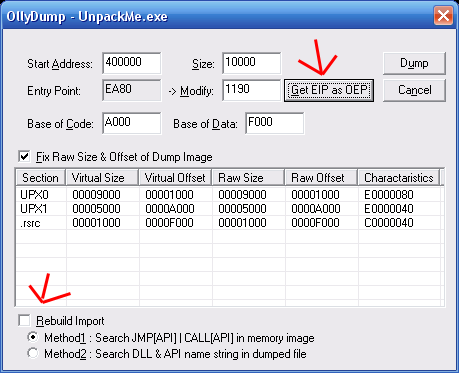Screen dimensions: 459x373
Task: Click the Virtual Offset column header
Action: (x=175, y=178)
